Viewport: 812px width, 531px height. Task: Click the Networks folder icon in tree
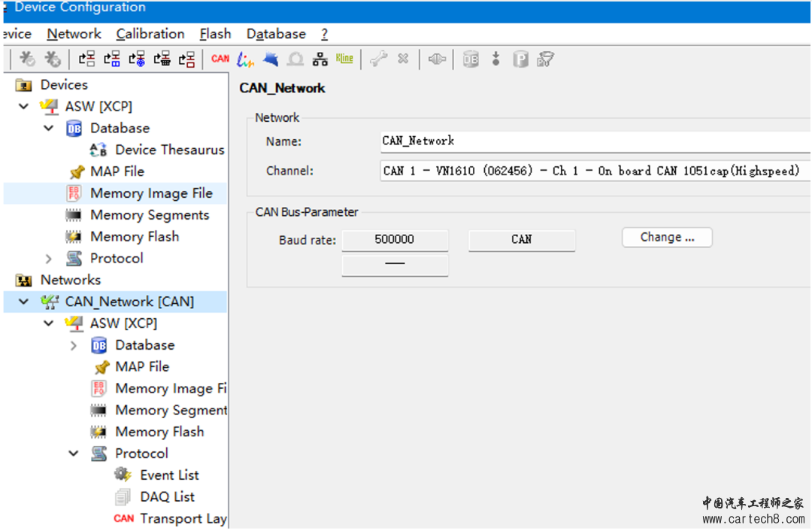(x=23, y=281)
